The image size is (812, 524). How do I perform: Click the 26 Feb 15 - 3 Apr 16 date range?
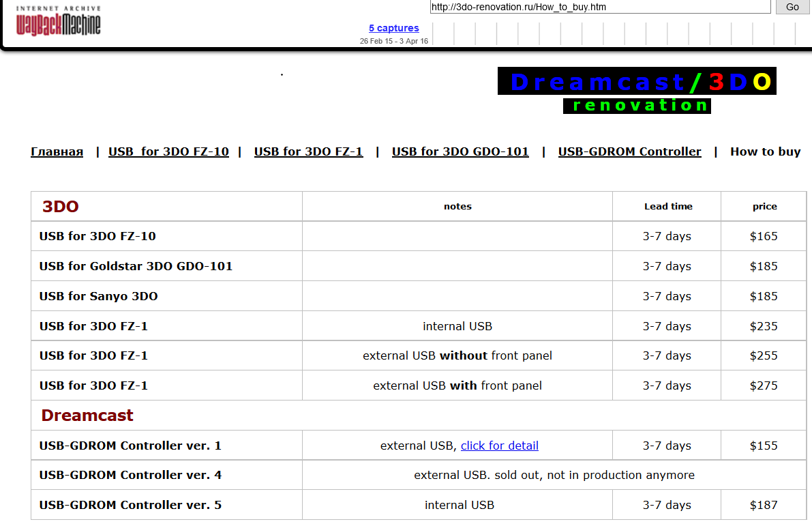(x=393, y=41)
